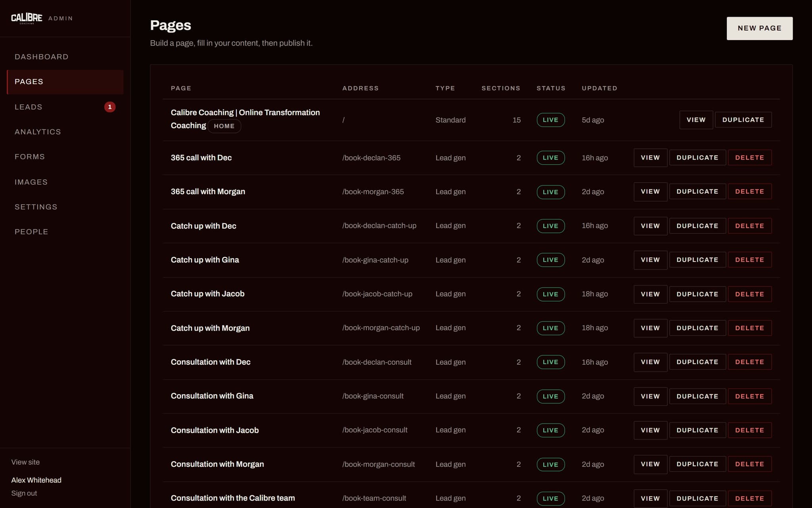Click the Page column header
Screen dimensions: 812x508
tap(181, 88)
